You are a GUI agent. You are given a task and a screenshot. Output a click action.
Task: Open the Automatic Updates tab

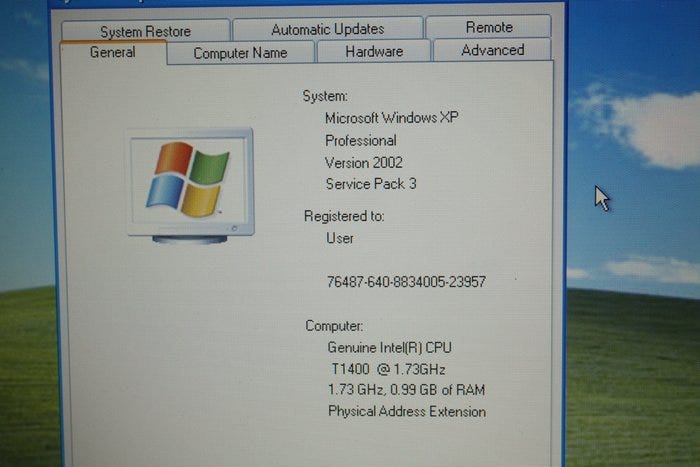point(328,29)
